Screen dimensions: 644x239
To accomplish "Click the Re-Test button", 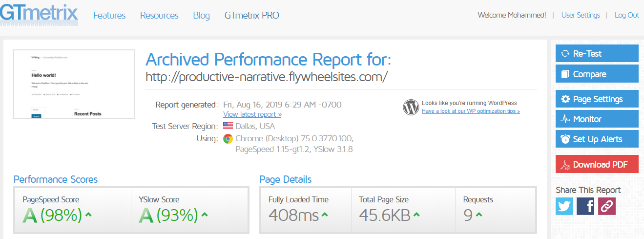I will (597, 54).
